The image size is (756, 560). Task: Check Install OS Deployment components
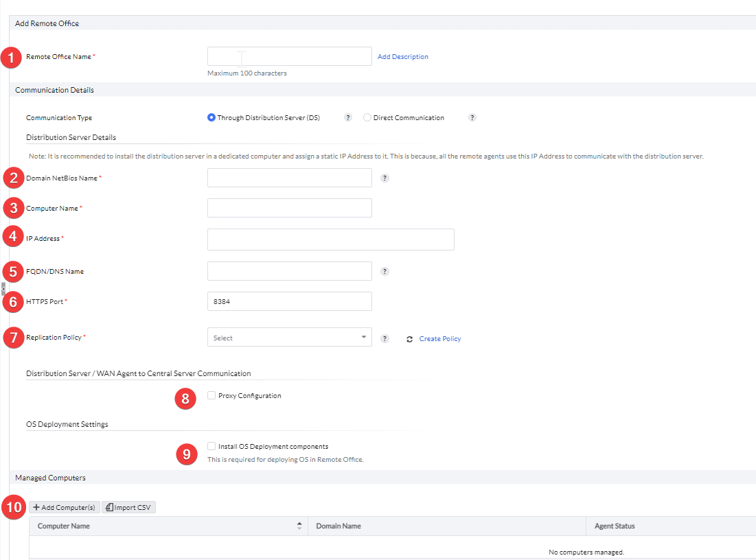pos(211,446)
